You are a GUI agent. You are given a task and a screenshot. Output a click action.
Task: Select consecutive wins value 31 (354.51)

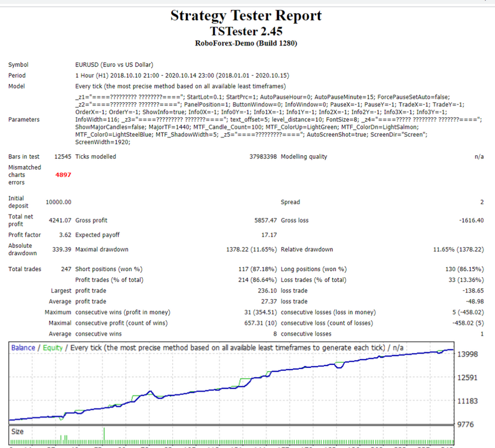(x=261, y=312)
